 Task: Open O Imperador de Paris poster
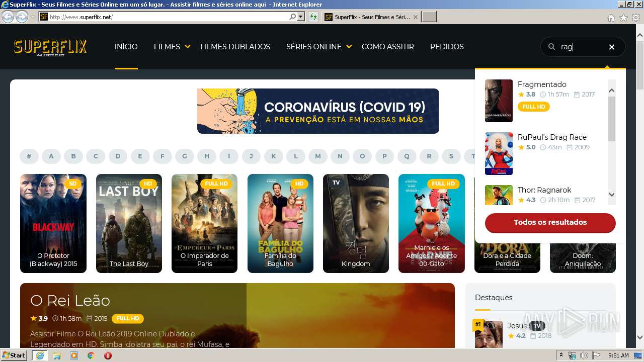[x=204, y=223]
